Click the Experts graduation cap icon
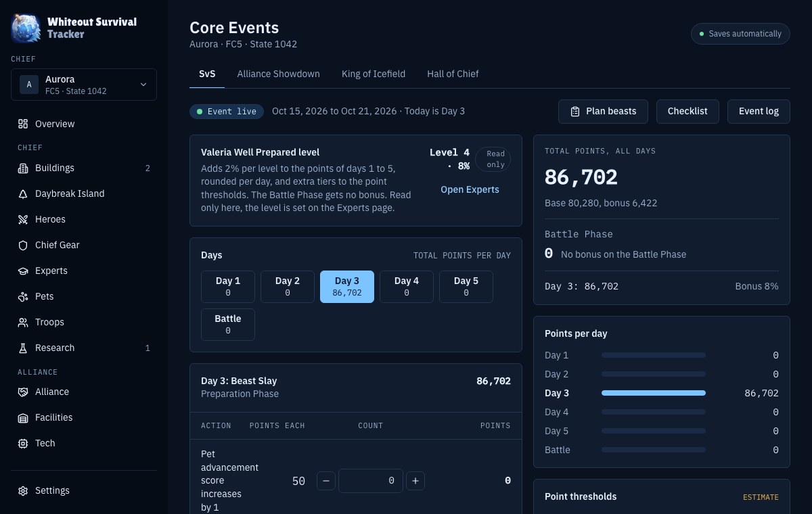The width and height of the screenshot is (812, 514). 23,271
